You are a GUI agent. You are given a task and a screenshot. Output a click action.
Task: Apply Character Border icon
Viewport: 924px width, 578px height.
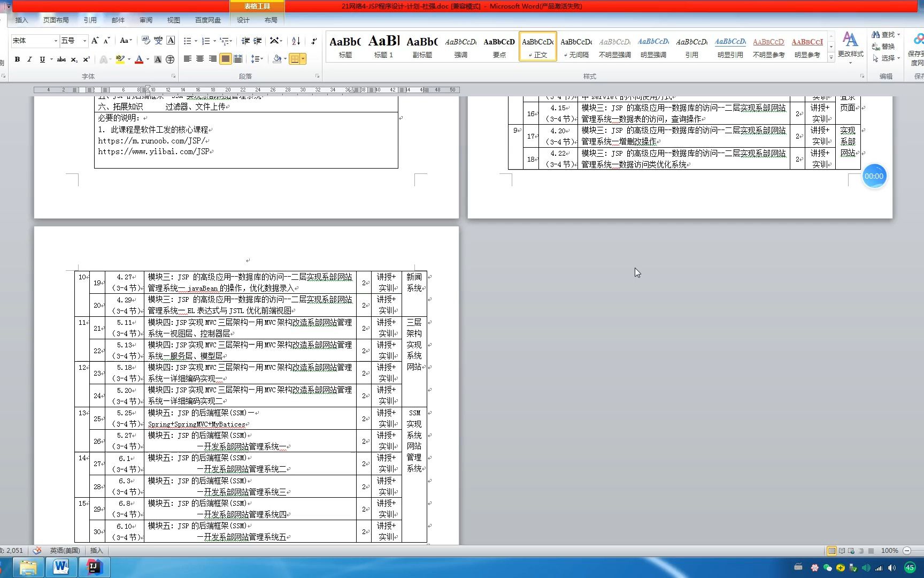[x=171, y=41]
